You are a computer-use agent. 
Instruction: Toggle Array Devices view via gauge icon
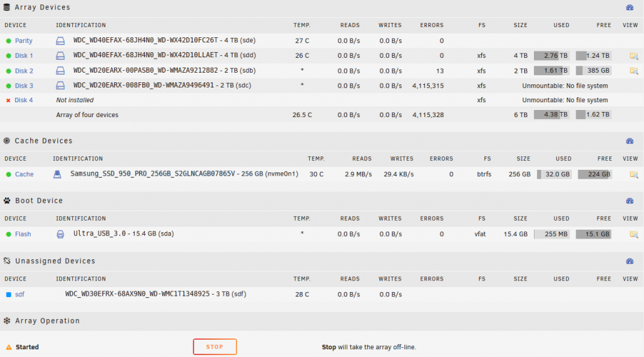[x=630, y=7]
